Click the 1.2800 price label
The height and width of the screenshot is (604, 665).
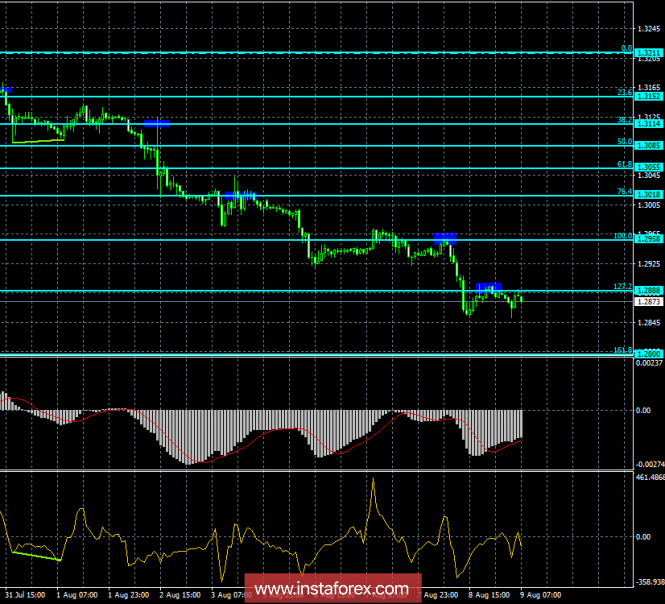[x=648, y=354]
